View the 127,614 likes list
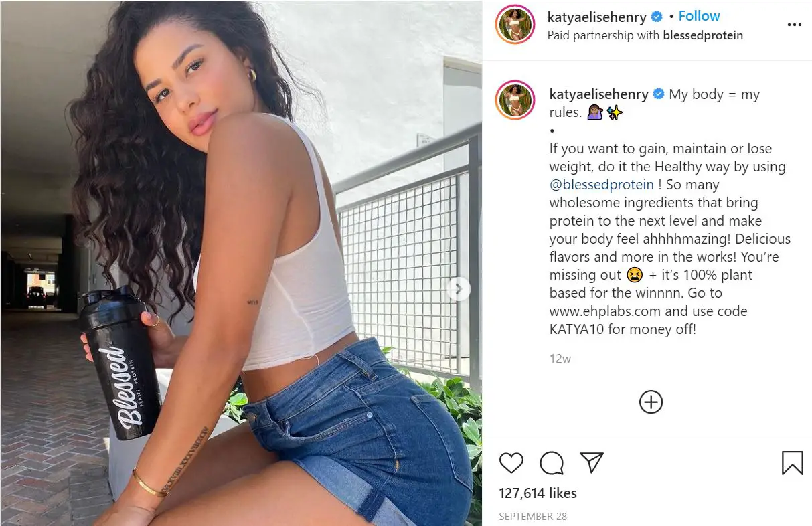This screenshot has width=812, height=526. pyautogui.click(x=538, y=493)
